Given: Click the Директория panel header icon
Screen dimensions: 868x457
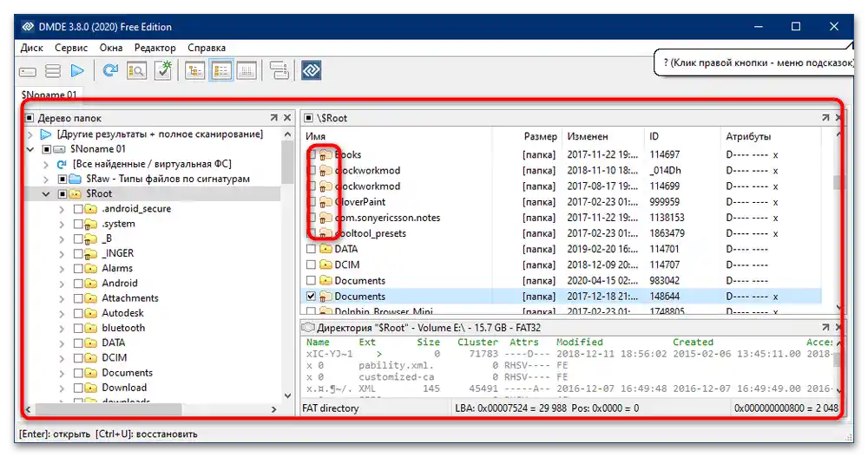Looking at the screenshot, I should click(308, 328).
